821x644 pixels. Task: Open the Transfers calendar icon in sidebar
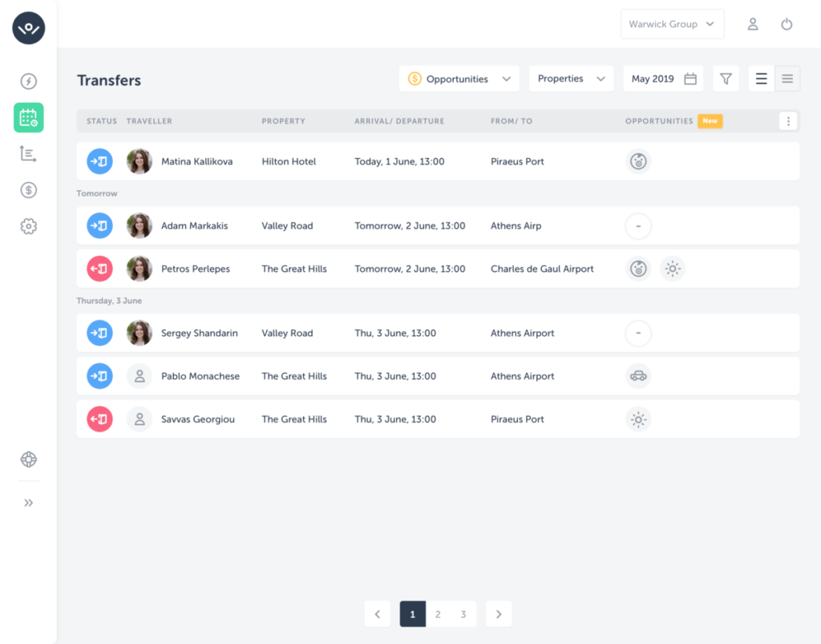[x=29, y=117]
